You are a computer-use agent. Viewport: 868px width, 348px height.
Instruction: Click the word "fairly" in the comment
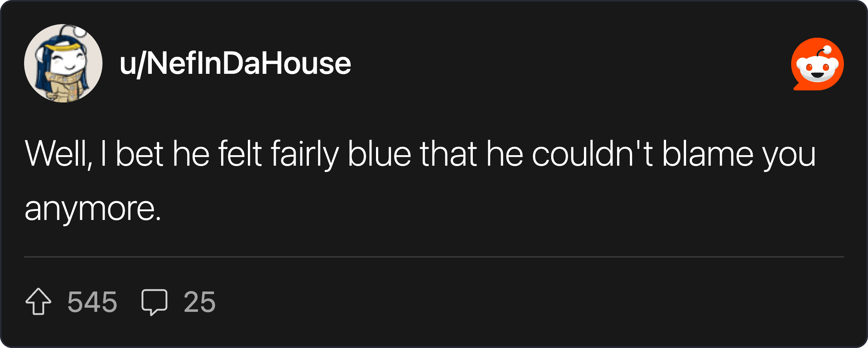(304, 154)
